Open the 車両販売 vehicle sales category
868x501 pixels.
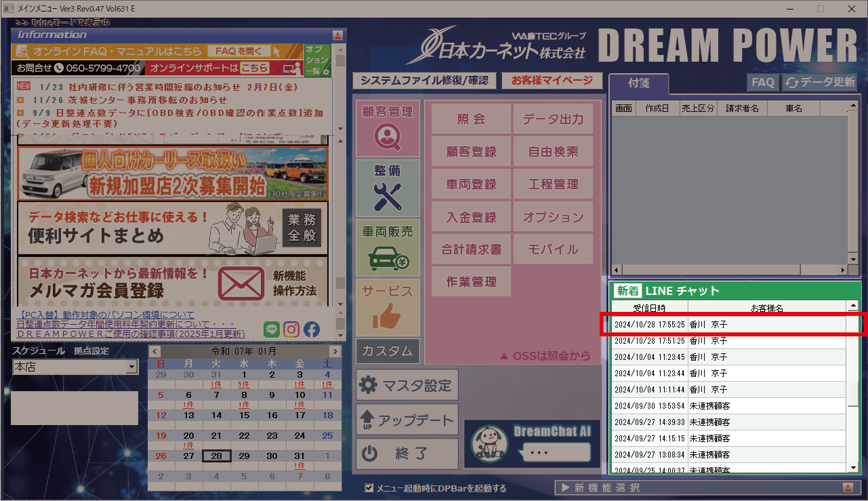pos(388,247)
